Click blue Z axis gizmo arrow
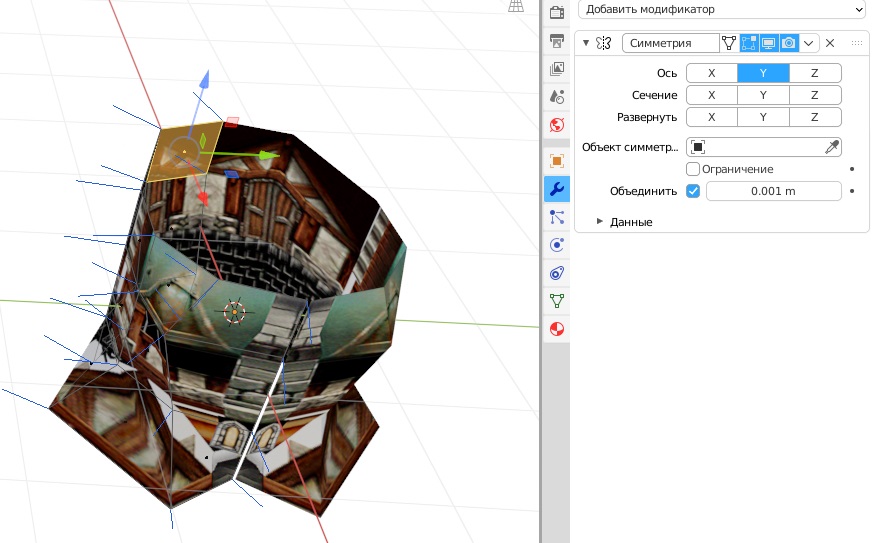The image size is (873, 543). (205, 79)
